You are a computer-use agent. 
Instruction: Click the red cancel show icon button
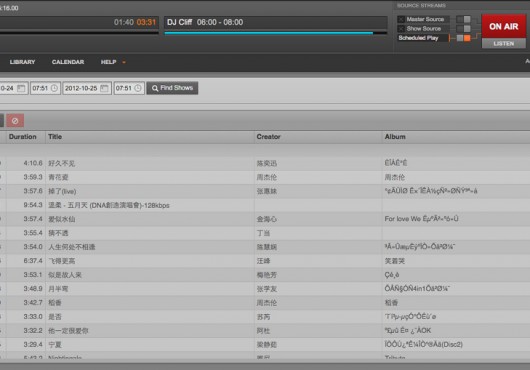click(x=15, y=121)
